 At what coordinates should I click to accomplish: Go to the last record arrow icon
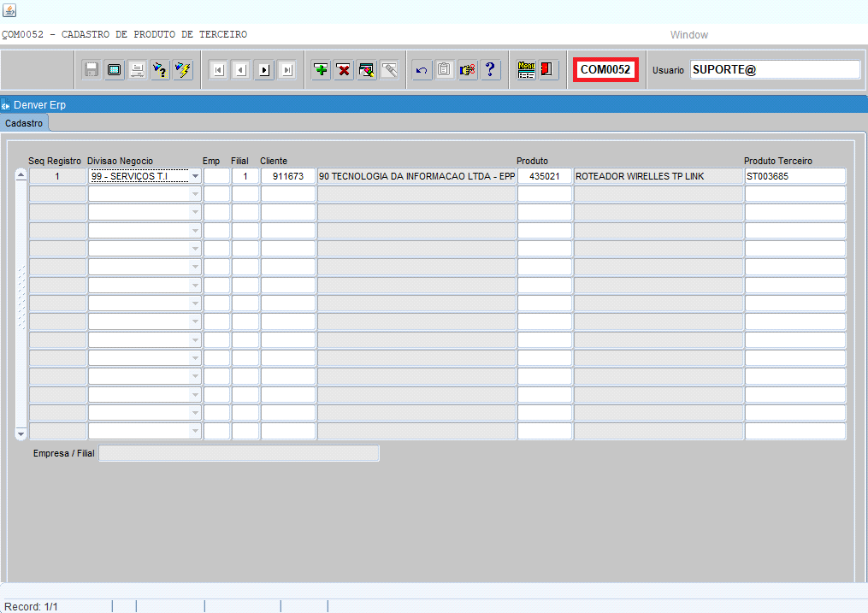click(x=286, y=70)
